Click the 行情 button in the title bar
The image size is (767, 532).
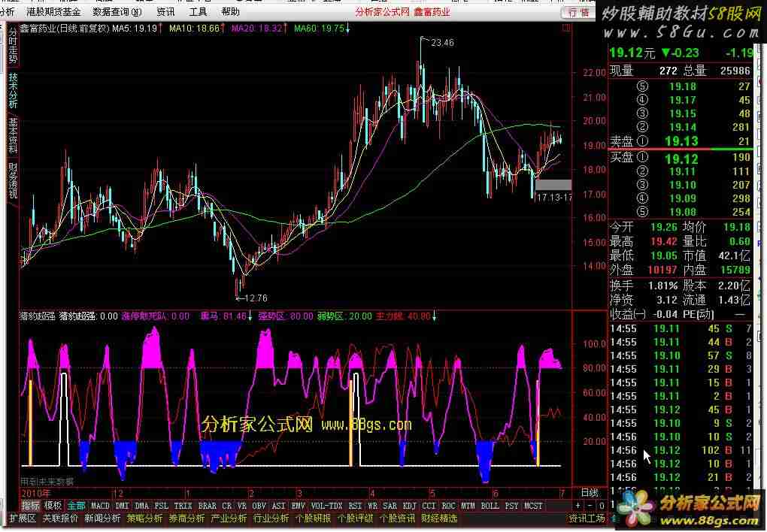tap(578, 12)
